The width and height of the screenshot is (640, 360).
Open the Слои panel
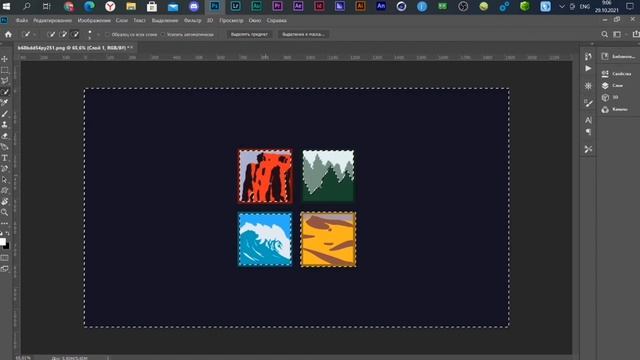point(612,86)
